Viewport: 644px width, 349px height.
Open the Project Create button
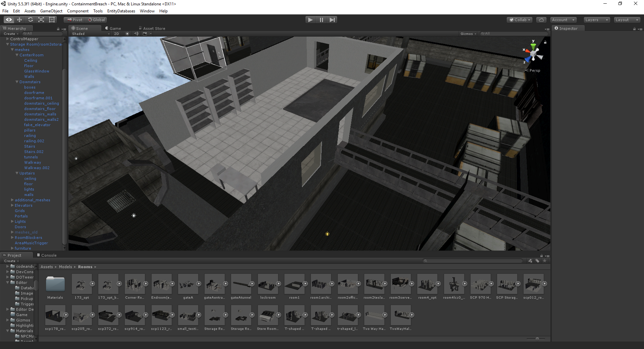coord(11,261)
